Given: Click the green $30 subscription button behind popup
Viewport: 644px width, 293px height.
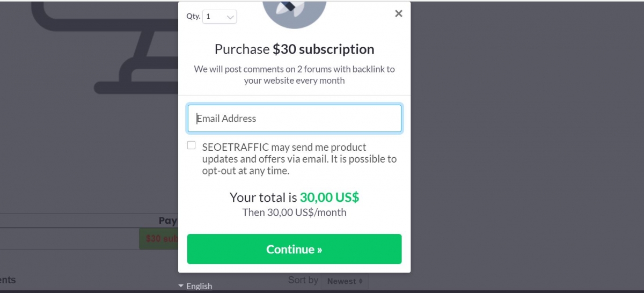Looking at the screenshot, I should pos(159,238).
